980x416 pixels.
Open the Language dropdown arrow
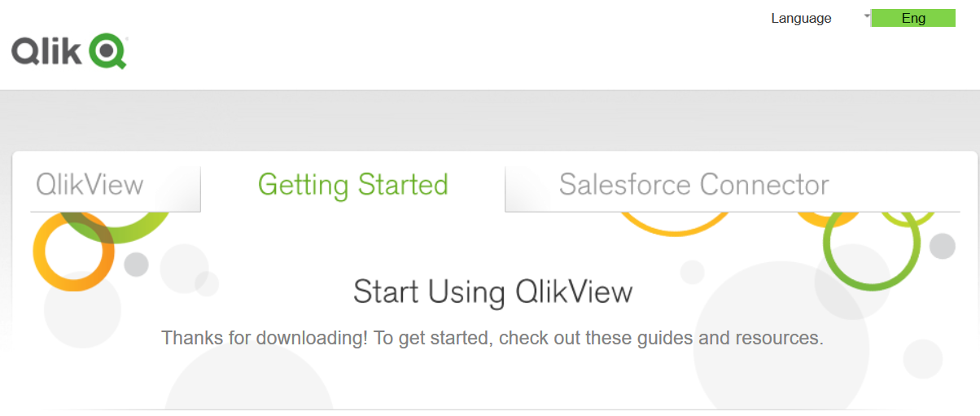[x=867, y=15]
